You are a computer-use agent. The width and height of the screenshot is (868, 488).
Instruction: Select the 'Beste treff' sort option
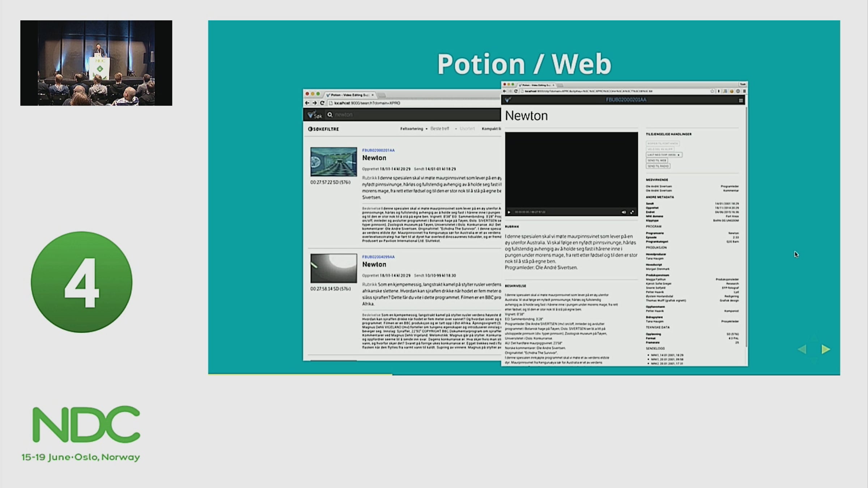point(440,129)
